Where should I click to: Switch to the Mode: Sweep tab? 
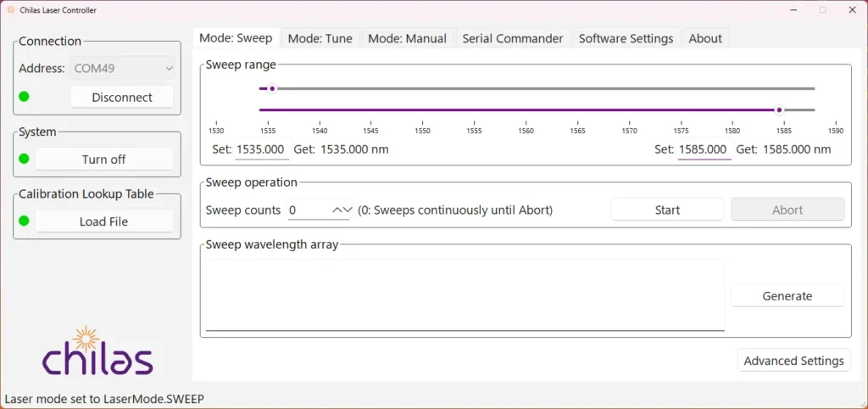(236, 38)
